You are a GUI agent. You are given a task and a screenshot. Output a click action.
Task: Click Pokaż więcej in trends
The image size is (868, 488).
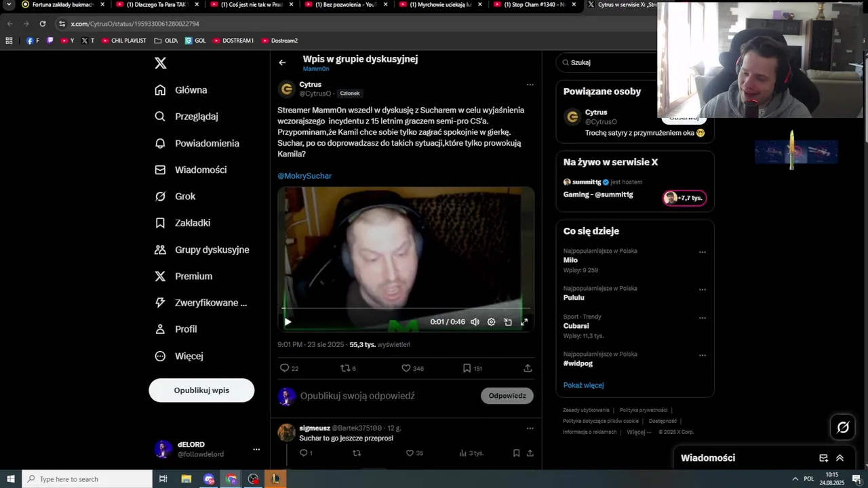click(583, 385)
